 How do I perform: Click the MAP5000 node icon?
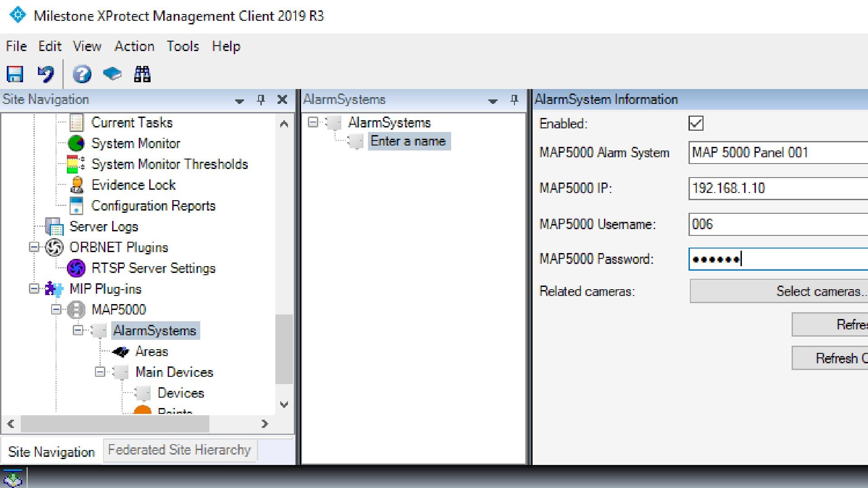[x=76, y=310]
